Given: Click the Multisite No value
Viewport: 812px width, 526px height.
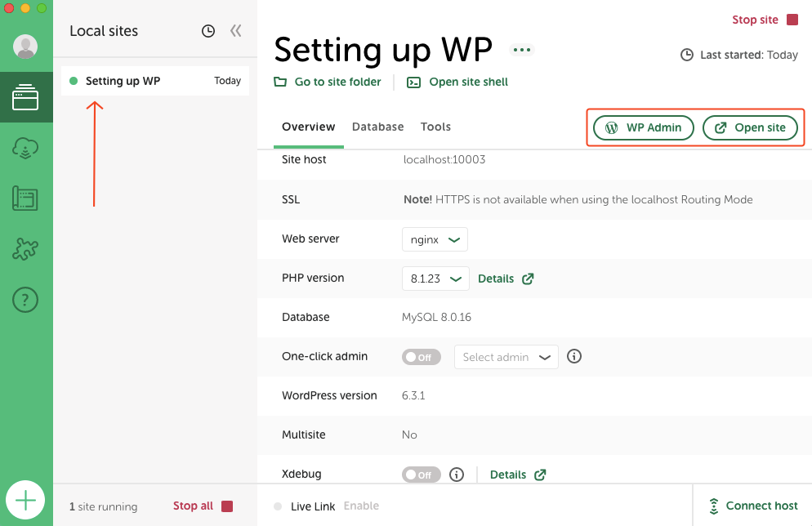Looking at the screenshot, I should click(x=409, y=435).
